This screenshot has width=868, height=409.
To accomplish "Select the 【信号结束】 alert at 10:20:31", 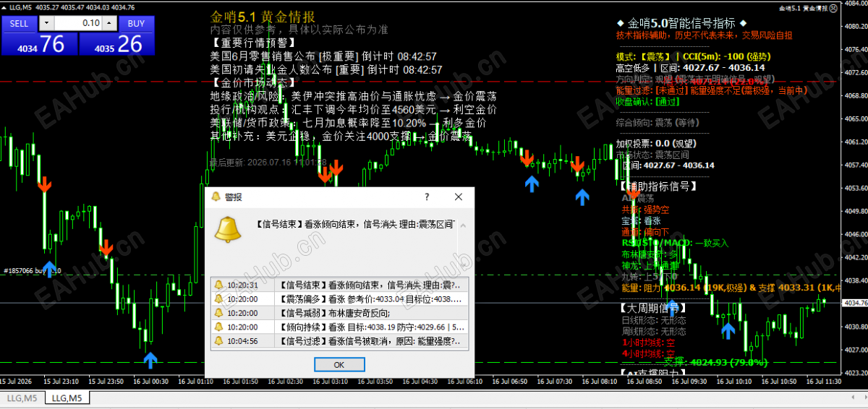I will point(339,285).
